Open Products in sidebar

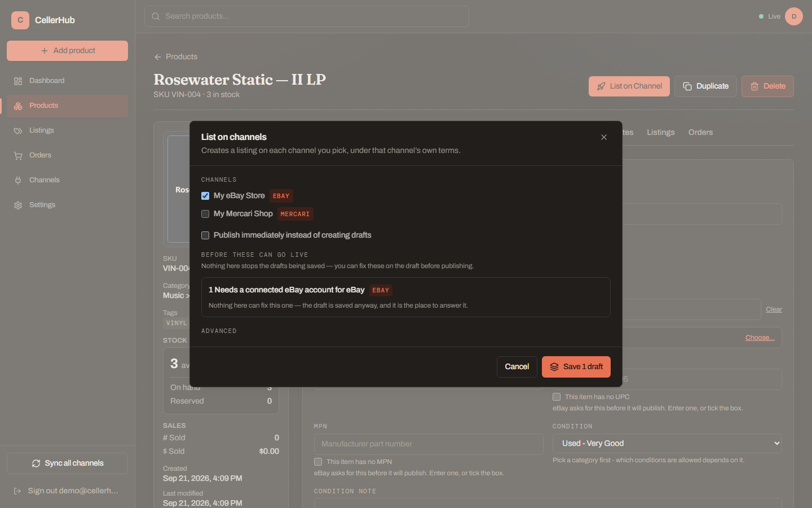[x=67, y=106]
